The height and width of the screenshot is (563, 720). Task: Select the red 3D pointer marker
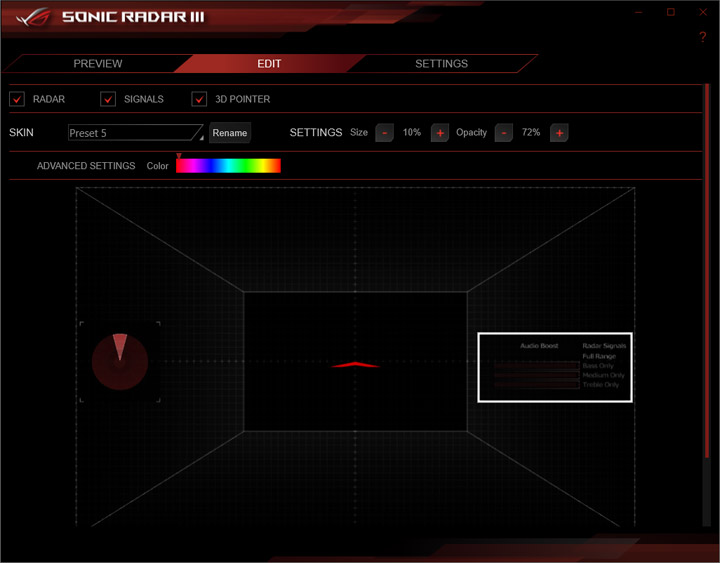coord(355,365)
